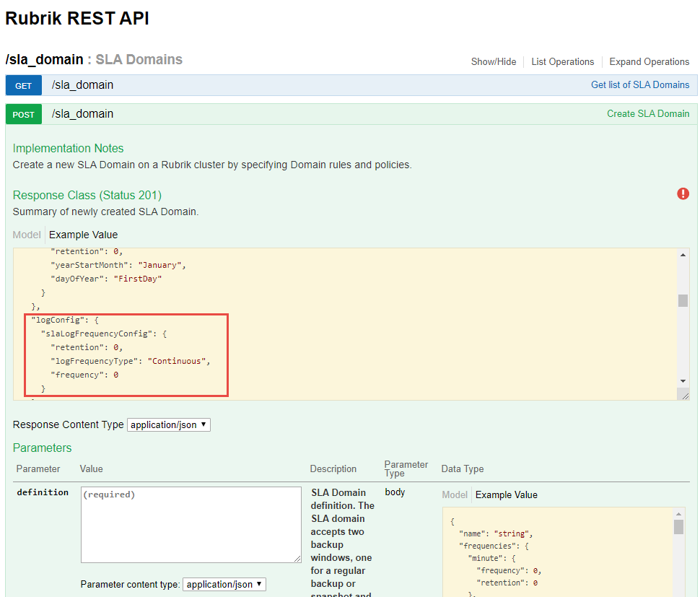Click the Rubrik REST API title

point(77,18)
